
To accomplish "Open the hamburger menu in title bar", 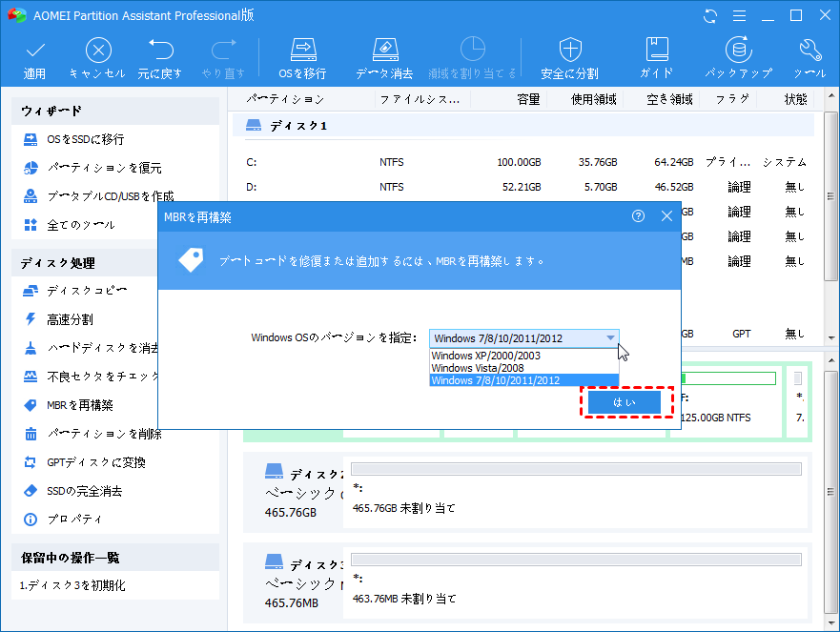I will tap(739, 16).
